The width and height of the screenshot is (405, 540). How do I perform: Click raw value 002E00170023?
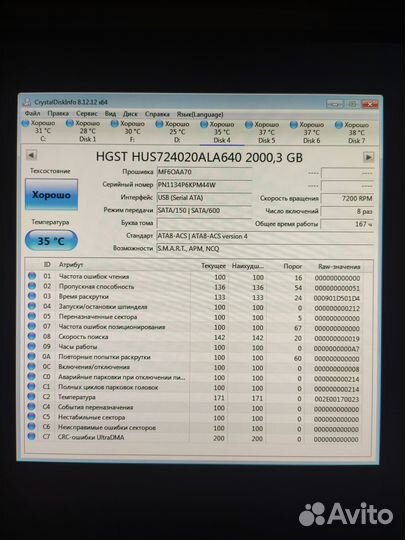pyautogui.click(x=337, y=399)
